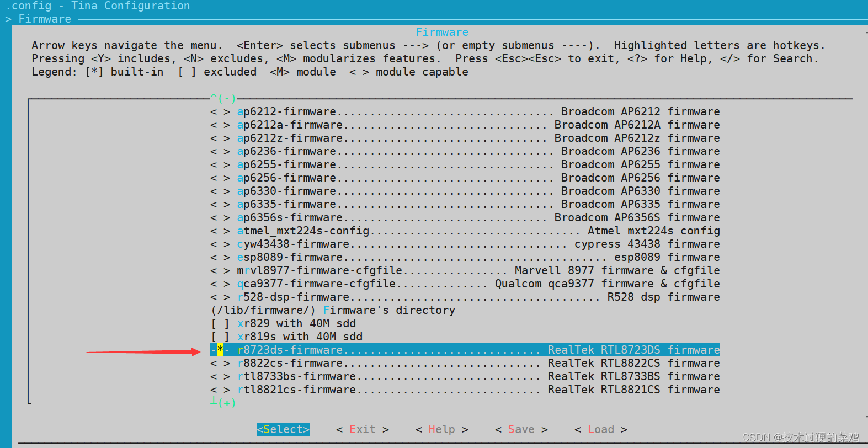Viewport: 868px width, 448px height.
Task: Open the Help button
Action: (442, 429)
